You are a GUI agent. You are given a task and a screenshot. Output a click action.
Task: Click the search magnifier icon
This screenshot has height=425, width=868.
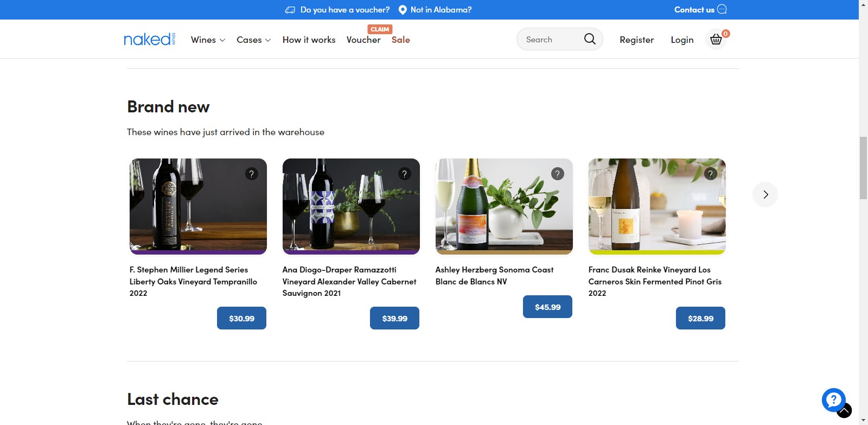pyautogui.click(x=590, y=39)
